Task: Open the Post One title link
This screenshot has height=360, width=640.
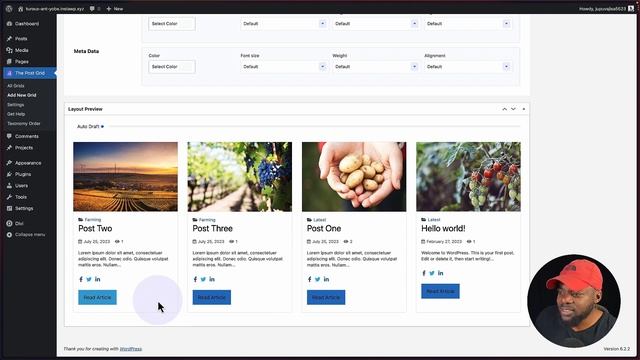Action: (x=324, y=229)
